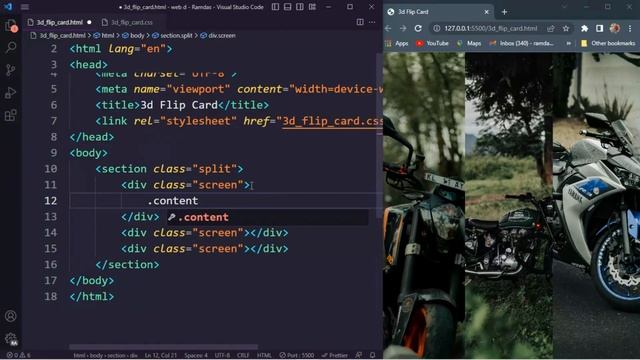Open the Run and Debug view
Screen dimensions: 640x360
tap(11, 93)
